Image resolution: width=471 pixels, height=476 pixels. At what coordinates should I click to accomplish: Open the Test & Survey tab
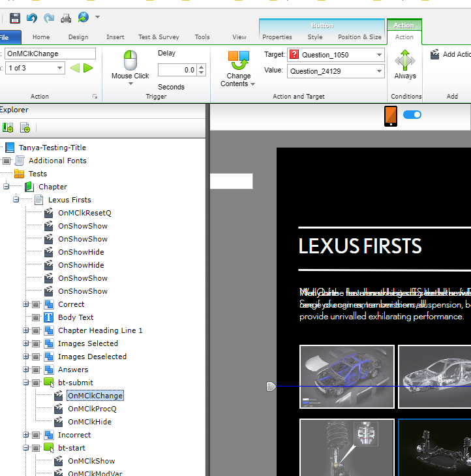click(159, 37)
